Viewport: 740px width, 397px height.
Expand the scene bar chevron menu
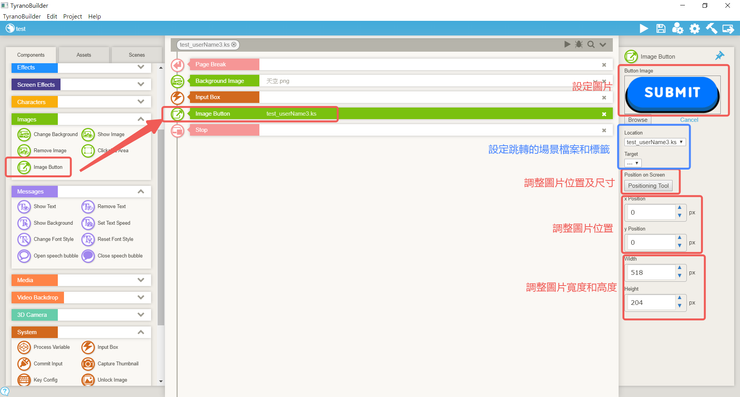pyautogui.click(x=603, y=44)
